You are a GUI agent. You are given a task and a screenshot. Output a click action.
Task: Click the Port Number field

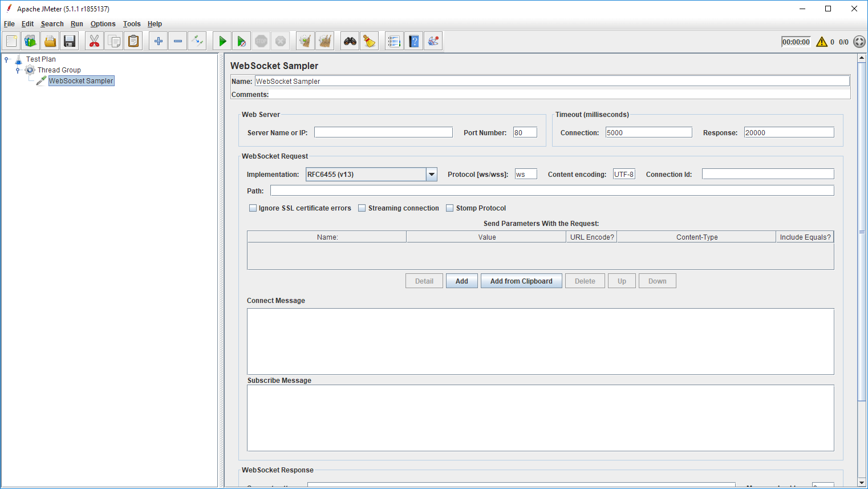tap(525, 132)
